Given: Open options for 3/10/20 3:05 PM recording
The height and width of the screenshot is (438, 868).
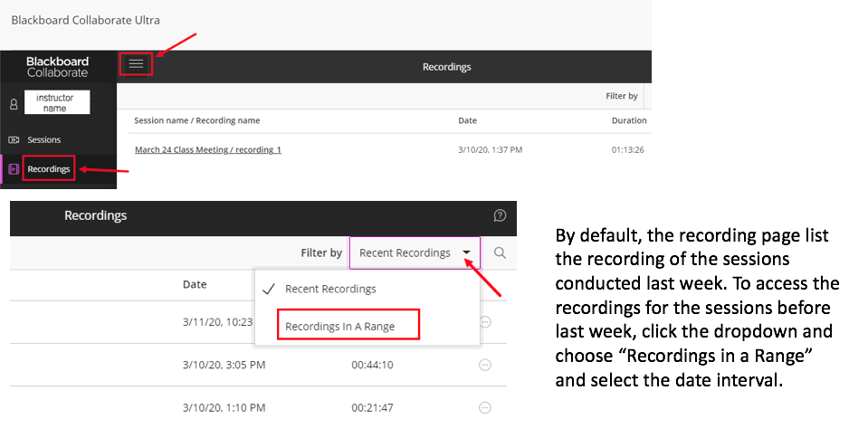Looking at the screenshot, I should (x=485, y=365).
